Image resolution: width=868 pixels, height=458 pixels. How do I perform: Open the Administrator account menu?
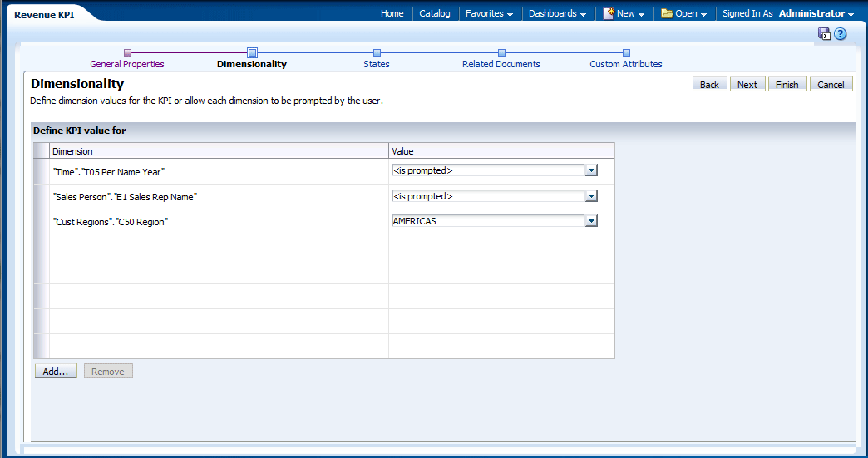click(x=816, y=13)
